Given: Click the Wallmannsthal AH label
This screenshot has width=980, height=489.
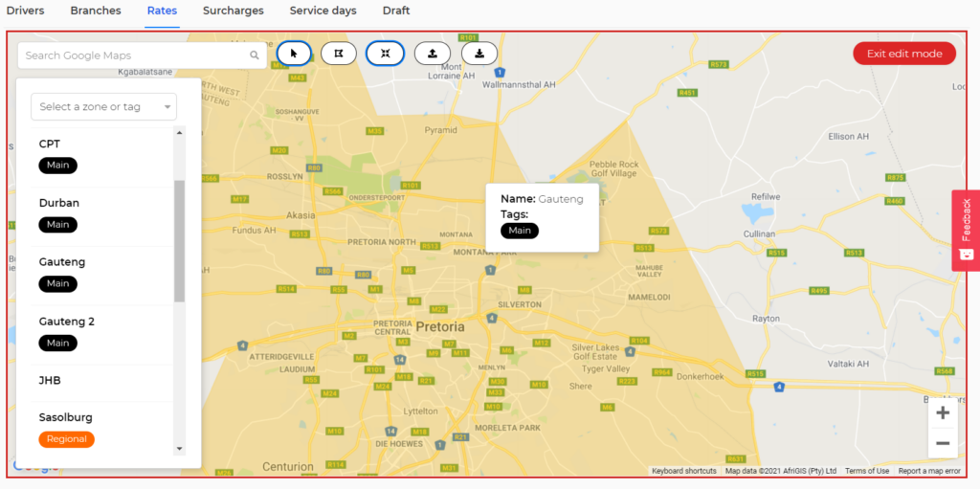Looking at the screenshot, I should click(x=520, y=85).
